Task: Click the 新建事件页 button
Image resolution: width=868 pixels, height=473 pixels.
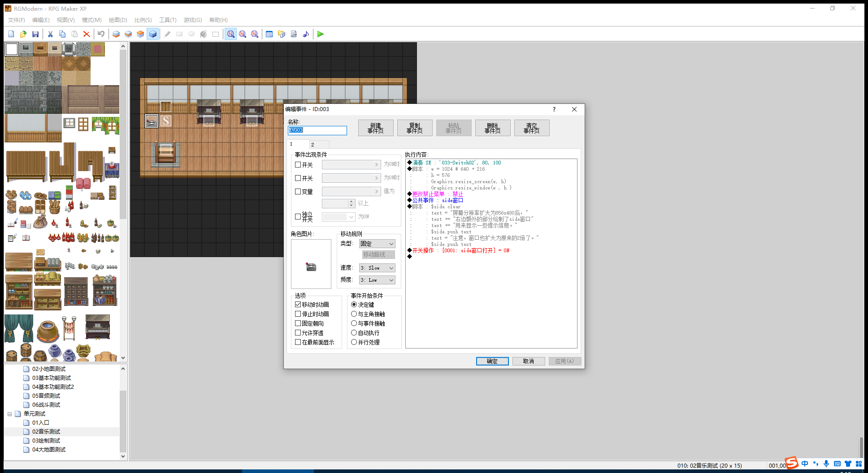Action: [x=376, y=128]
